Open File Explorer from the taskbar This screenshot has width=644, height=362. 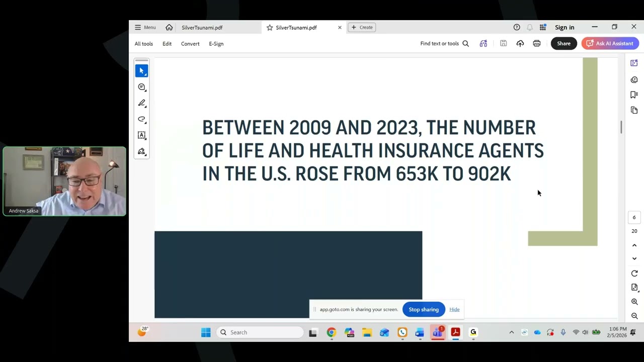coord(367,332)
